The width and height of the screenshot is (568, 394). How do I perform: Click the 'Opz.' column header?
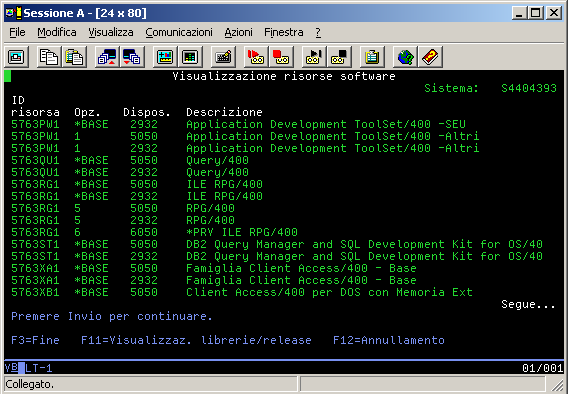click(x=87, y=112)
